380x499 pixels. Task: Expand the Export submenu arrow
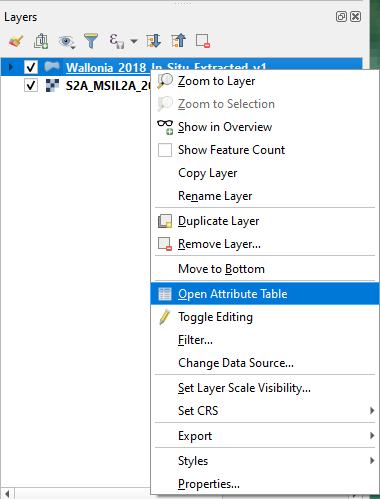[372, 436]
